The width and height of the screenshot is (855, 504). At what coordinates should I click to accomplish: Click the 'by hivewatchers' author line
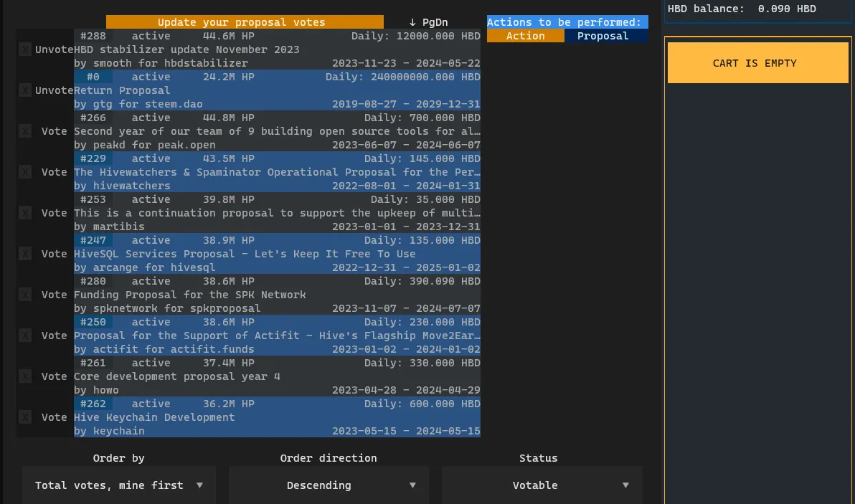pos(122,186)
